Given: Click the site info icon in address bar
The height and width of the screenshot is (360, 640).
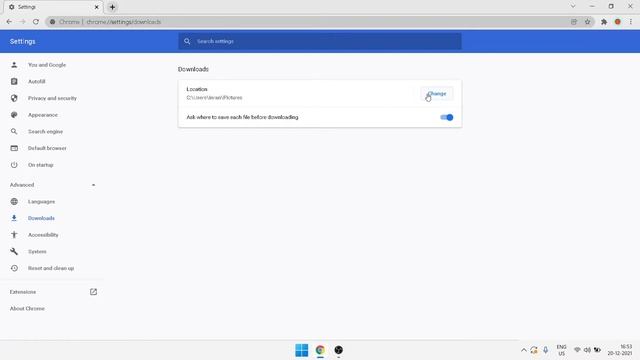Looking at the screenshot, I should 52,22.
